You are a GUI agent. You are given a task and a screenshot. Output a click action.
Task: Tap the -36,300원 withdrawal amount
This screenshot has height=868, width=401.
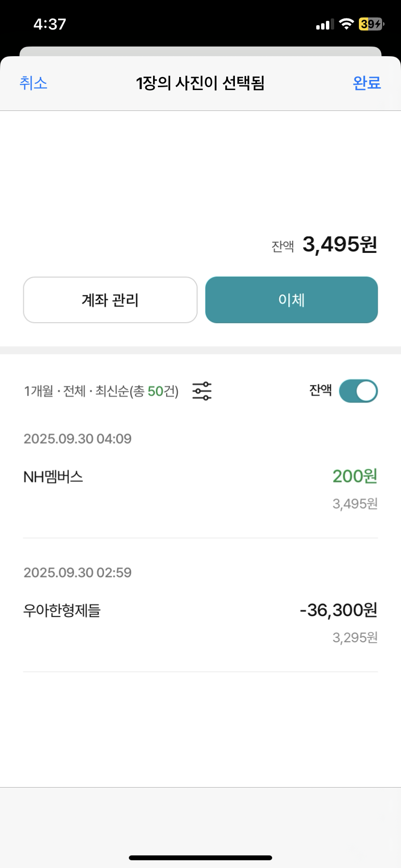click(x=339, y=610)
